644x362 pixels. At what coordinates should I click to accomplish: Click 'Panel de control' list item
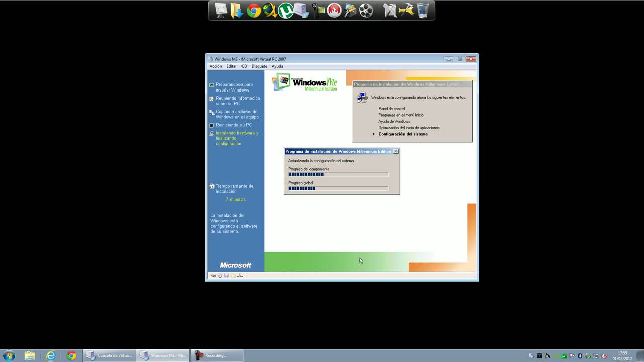point(391,109)
